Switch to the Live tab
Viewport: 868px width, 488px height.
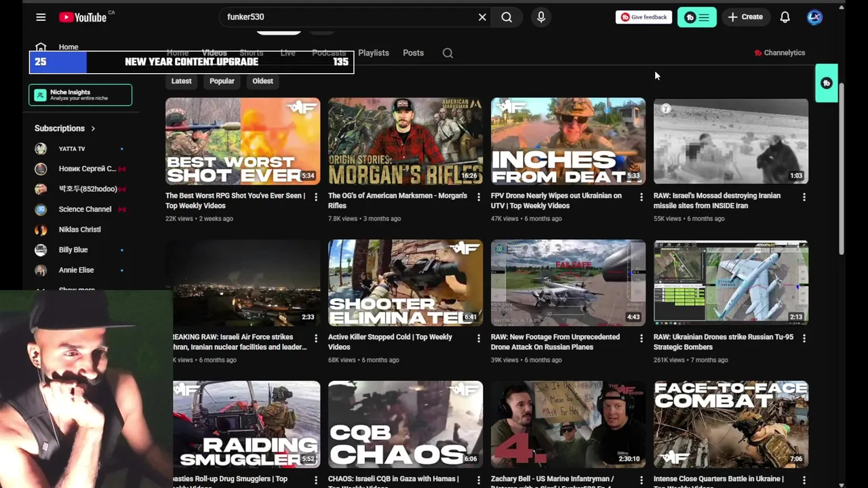coord(288,53)
